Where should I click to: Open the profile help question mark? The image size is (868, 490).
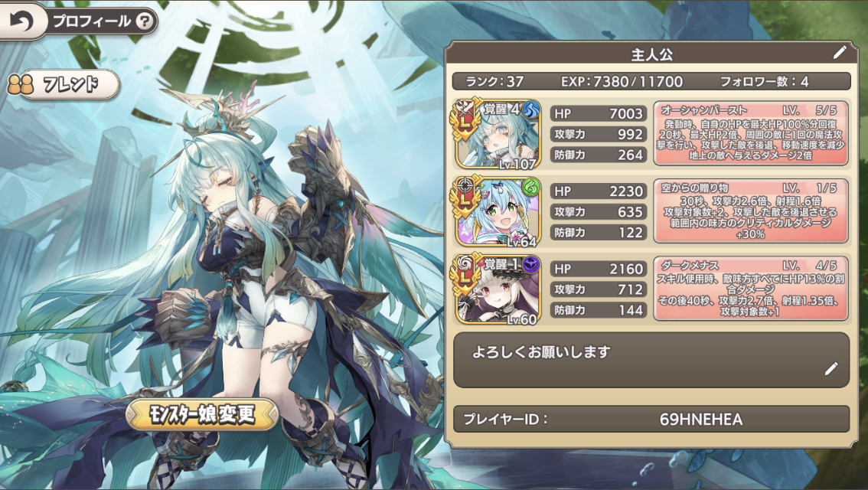(x=145, y=21)
